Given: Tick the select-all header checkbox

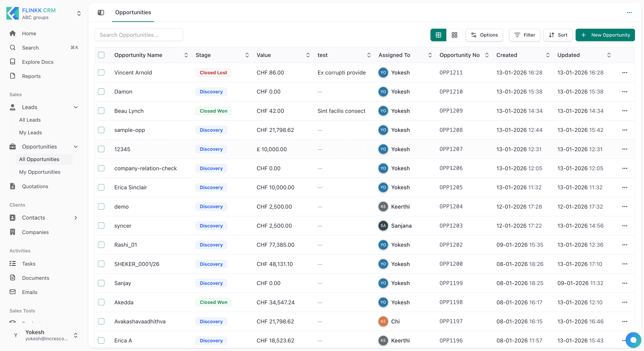Looking at the screenshot, I should click(x=101, y=55).
